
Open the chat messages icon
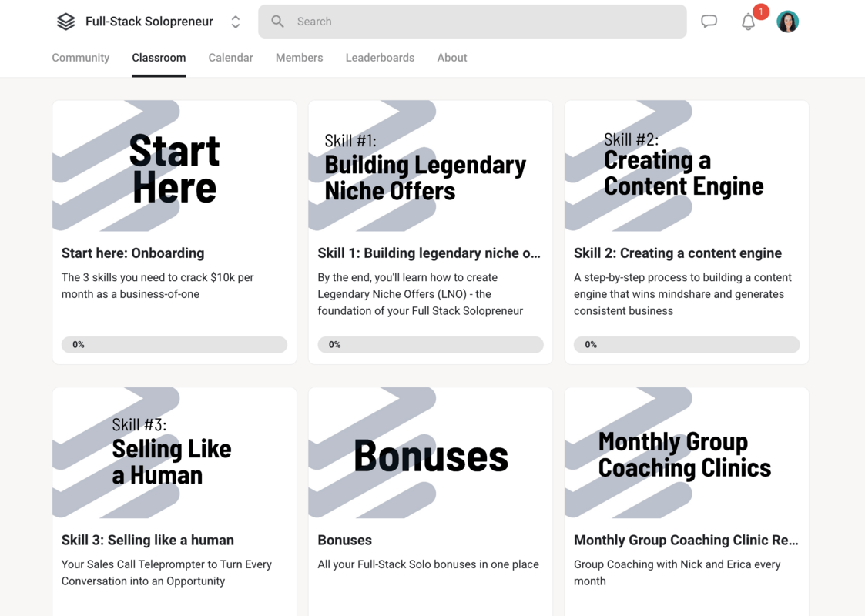[x=709, y=22]
